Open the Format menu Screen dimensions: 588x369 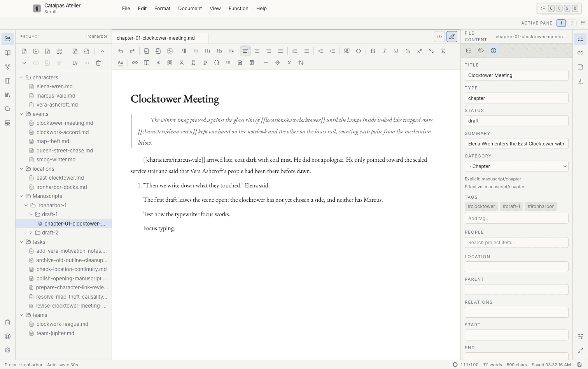162,8
